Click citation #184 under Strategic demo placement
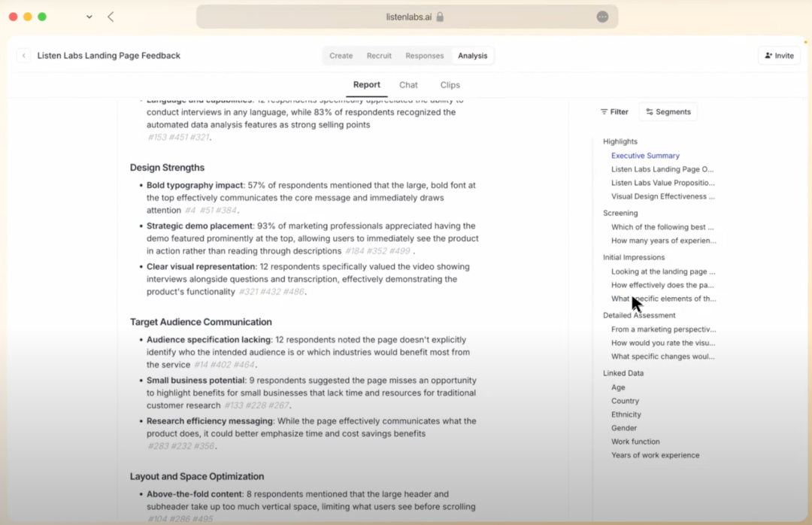 354,251
